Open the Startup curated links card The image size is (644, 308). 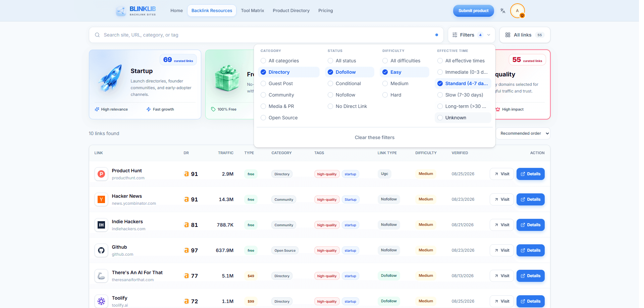[145, 84]
